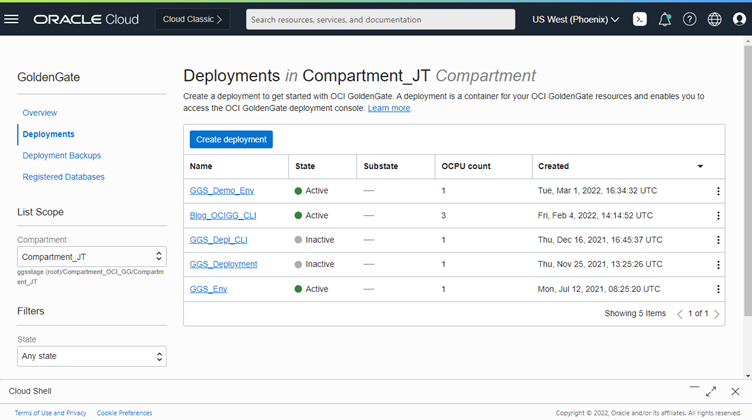This screenshot has width=752, height=420.
Task: Click the Cloud Classic button
Action: click(193, 19)
